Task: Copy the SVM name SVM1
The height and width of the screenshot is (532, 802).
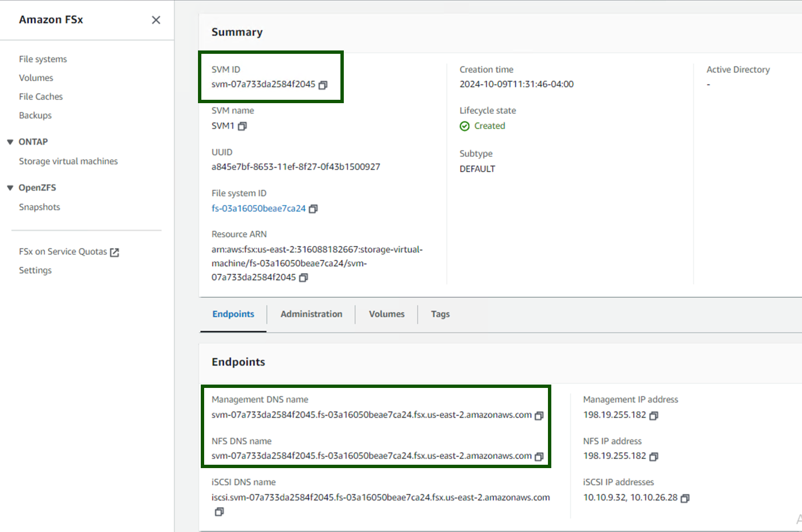Action: pyautogui.click(x=242, y=126)
